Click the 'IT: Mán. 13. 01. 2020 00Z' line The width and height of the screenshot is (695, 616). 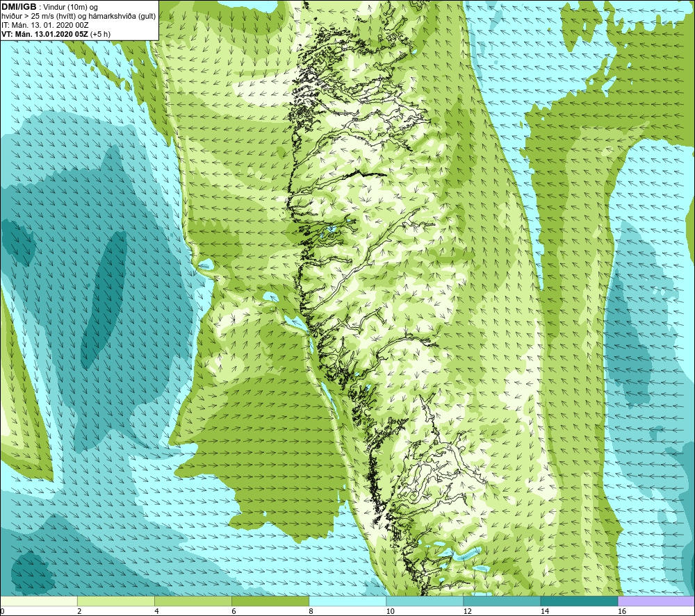point(44,25)
